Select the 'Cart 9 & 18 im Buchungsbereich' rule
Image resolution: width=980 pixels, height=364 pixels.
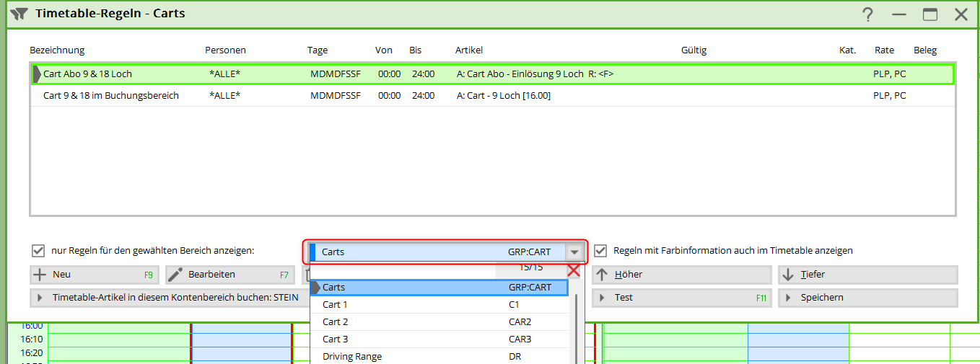pyautogui.click(x=111, y=96)
